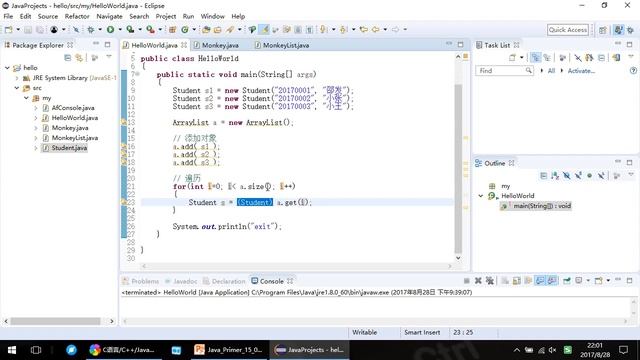
Task: Click Package Explorer horizontal scrollbar thumb
Action: click(x=56, y=321)
